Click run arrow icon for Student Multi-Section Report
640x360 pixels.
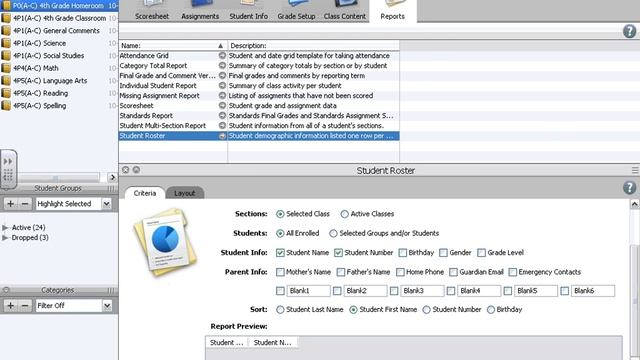click(222, 126)
